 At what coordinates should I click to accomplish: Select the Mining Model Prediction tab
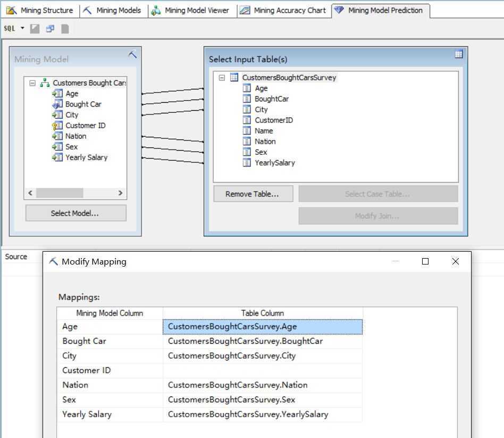pyautogui.click(x=380, y=10)
